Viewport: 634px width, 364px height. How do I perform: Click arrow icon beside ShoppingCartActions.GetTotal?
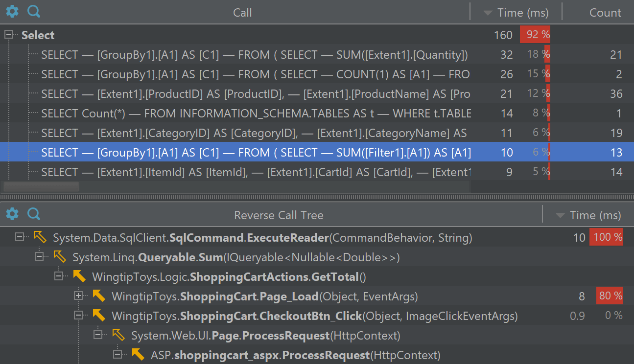click(x=79, y=276)
